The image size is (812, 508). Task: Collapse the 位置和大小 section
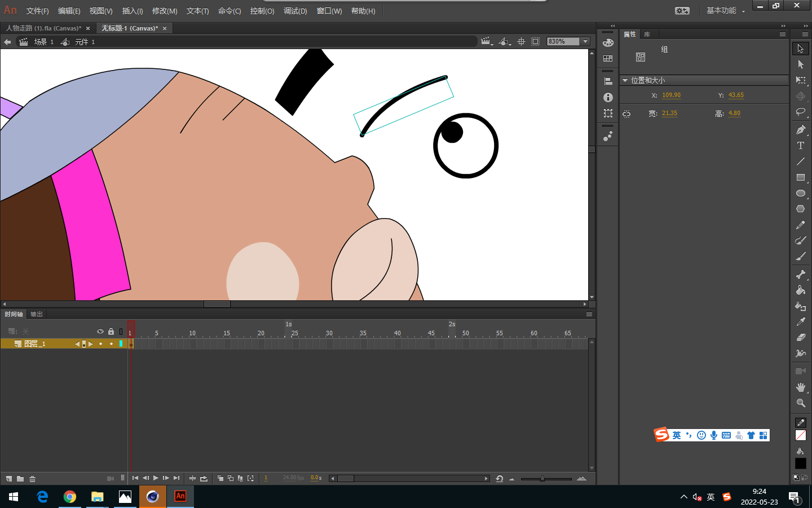coord(625,81)
